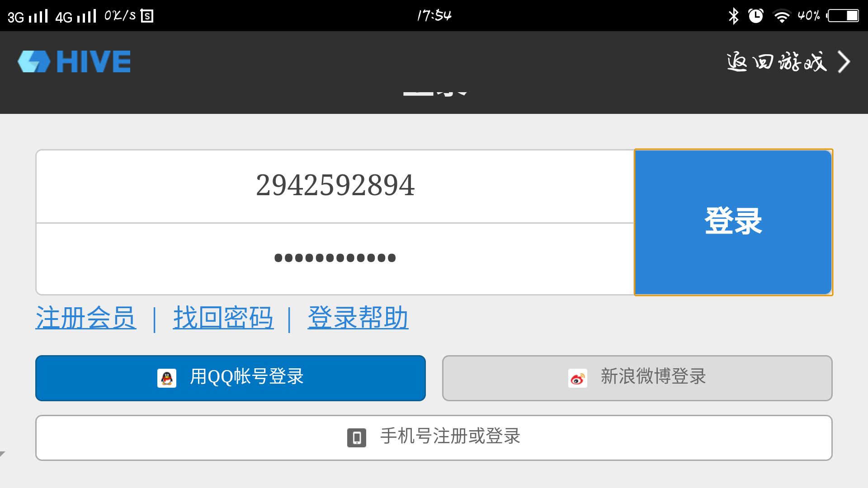Tap the S icon in status bar
Viewport: 868px width, 488px height.
(147, 16)
